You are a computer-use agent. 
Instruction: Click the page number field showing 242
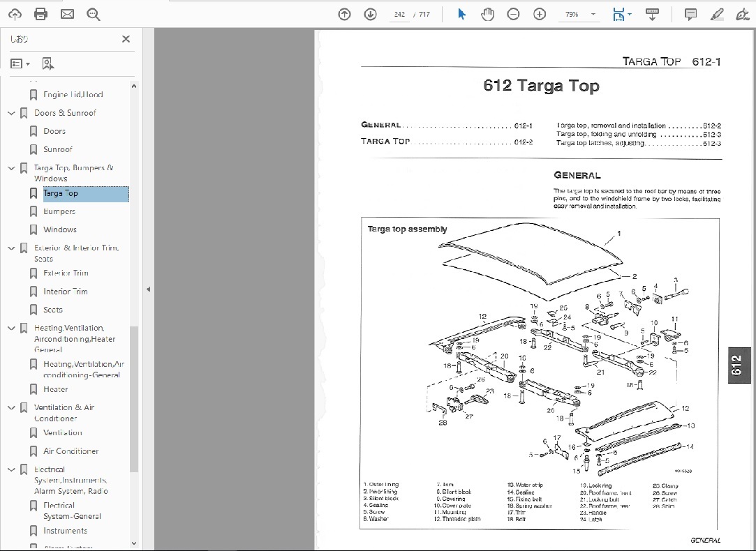click(399, 15)
